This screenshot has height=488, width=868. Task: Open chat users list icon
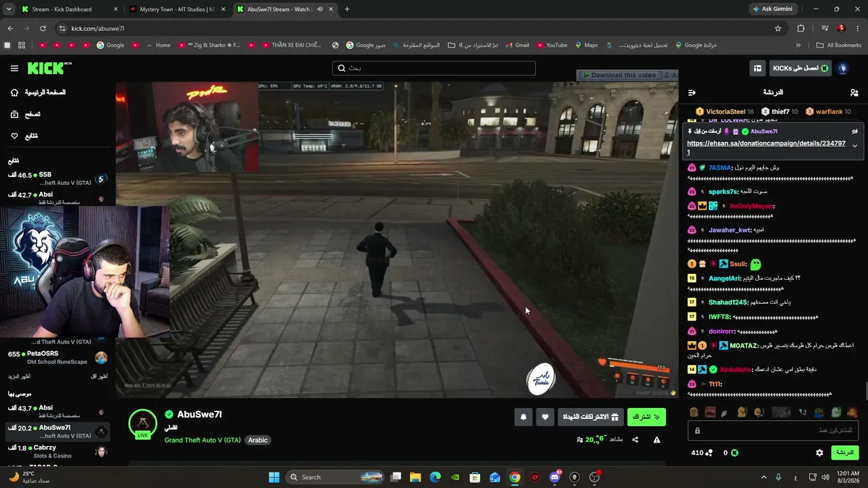click(854, 93)
